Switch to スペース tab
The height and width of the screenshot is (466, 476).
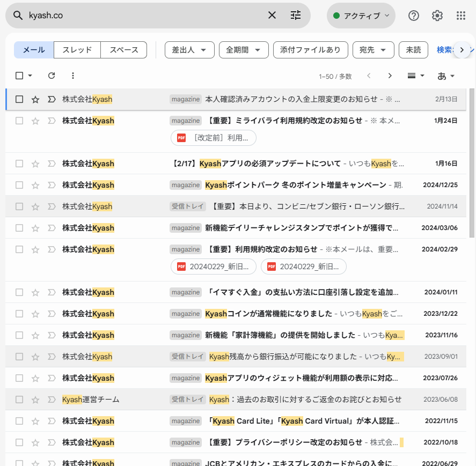[x=124, y=50]
